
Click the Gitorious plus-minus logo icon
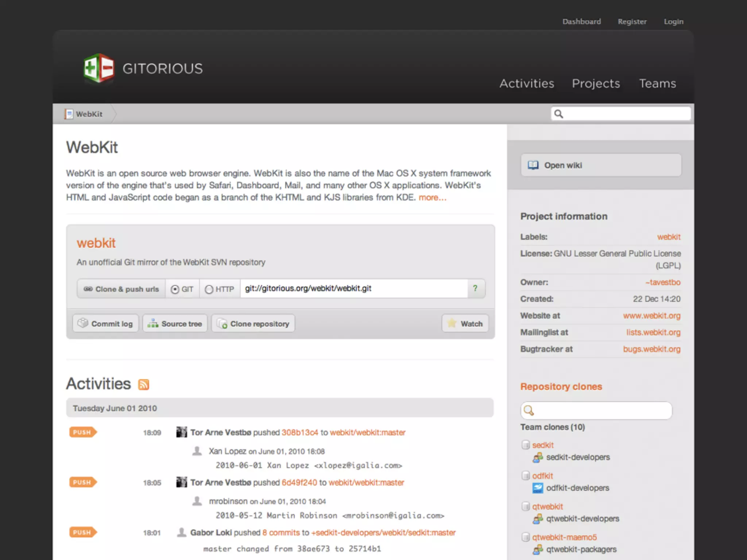pos(98,68)
